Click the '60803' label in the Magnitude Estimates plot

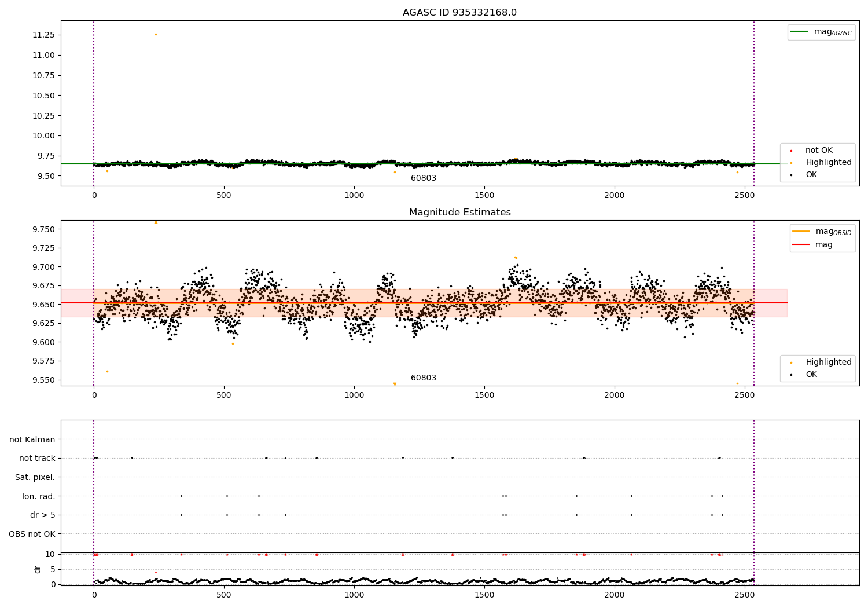[424, 378]
